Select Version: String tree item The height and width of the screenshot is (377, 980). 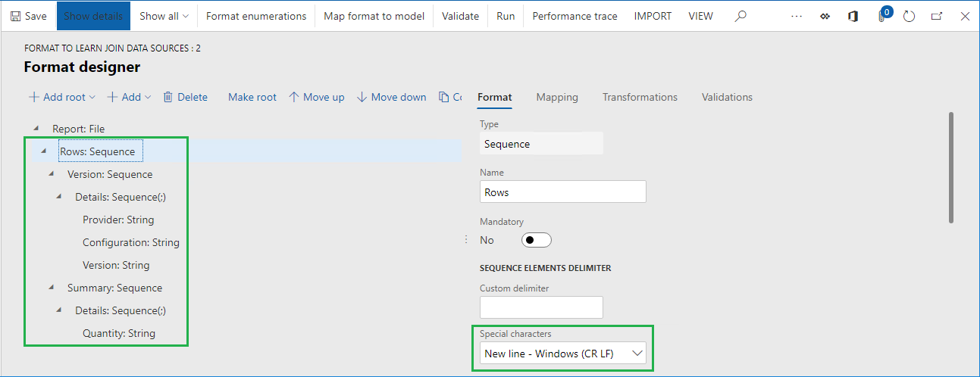pyautogui.click(x=116, y=265)
